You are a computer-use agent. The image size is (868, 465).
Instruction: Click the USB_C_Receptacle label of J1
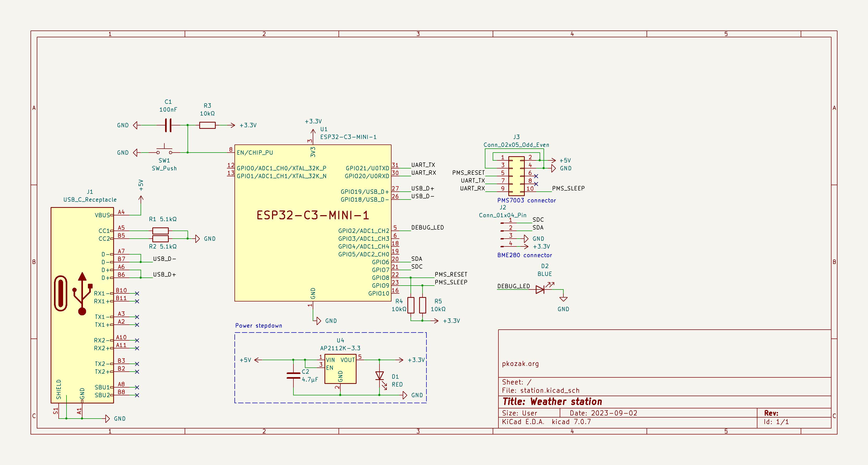point(90,200)
